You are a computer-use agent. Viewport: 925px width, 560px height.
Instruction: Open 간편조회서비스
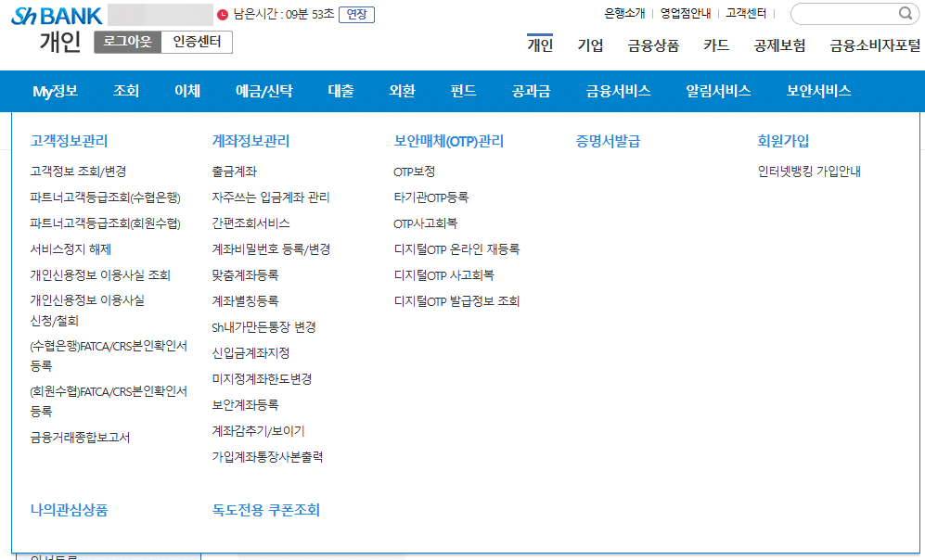coord(251,223)
